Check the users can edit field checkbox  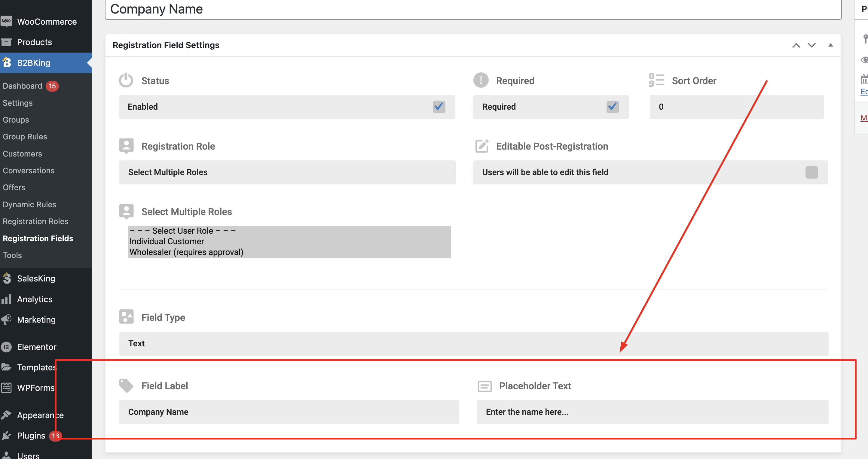click(811, 172)
